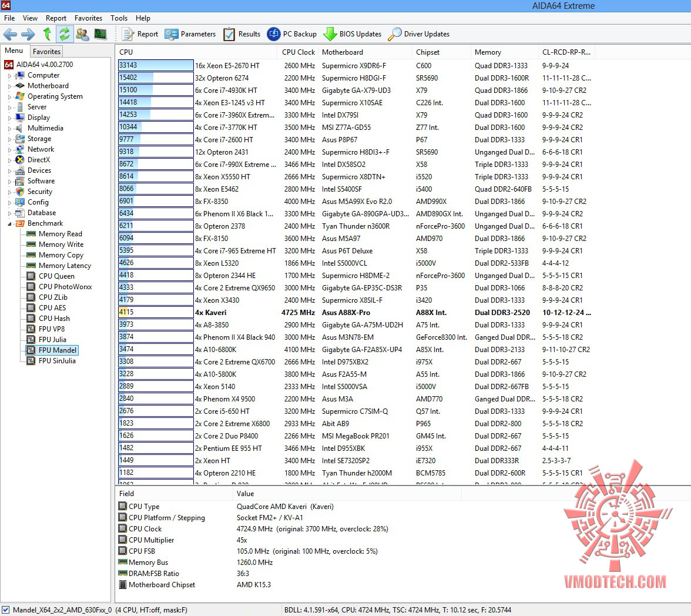Click the Driver Updates magnifier icon
Screen dimensions: 691x616
(x=394, y=34)
